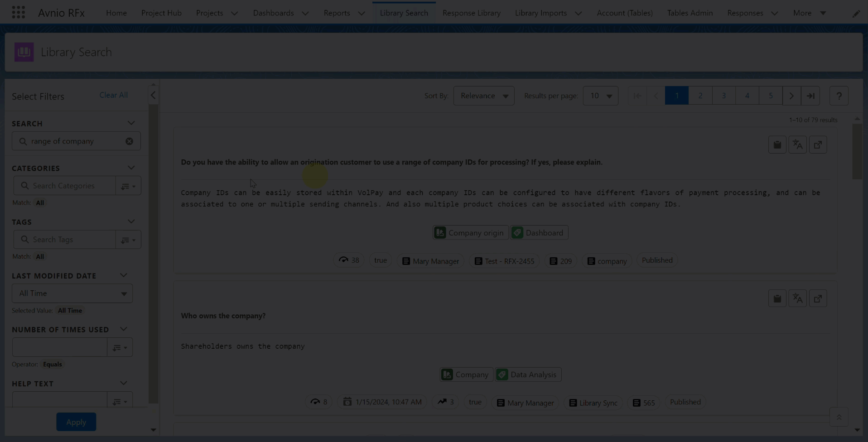Translate 'Who owns the company?' result
This screenshot has width=868, height=442.
(797, 298)
